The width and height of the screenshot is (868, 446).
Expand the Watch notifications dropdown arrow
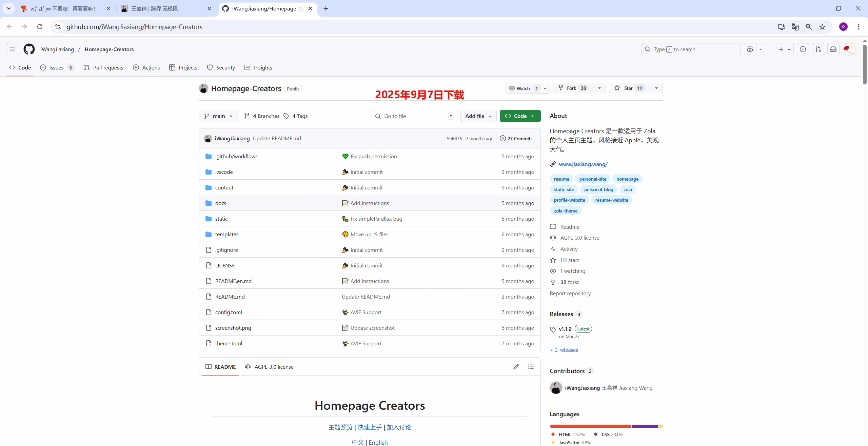point(545,88)
